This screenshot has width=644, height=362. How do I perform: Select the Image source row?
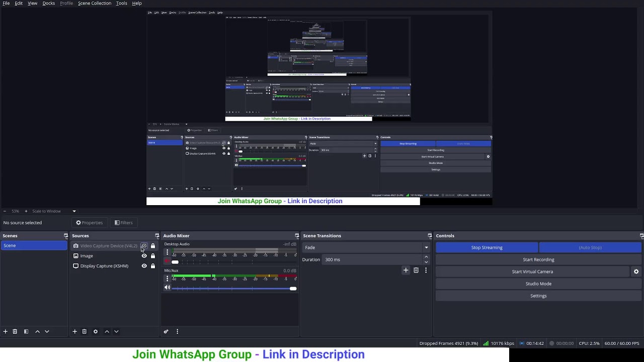114,256
